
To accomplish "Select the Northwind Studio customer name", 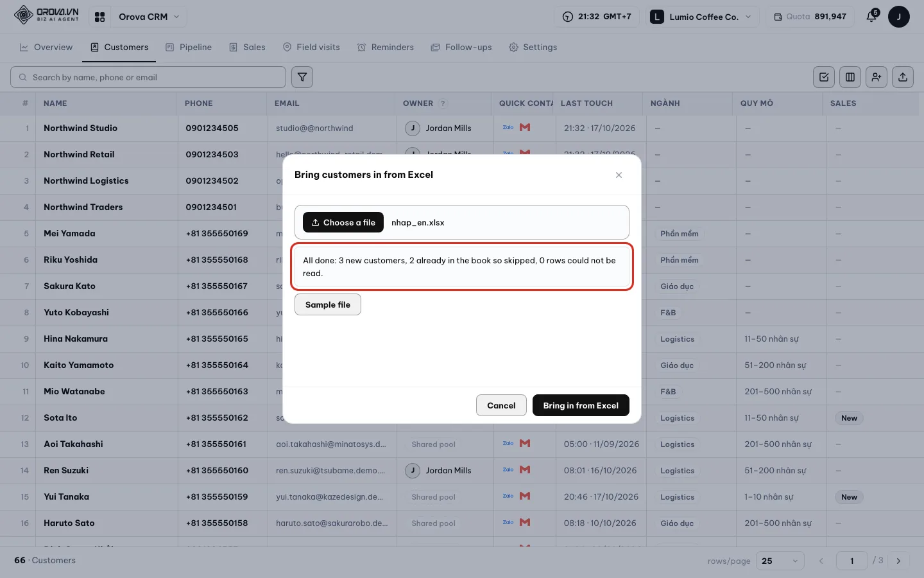I will 80,128.
